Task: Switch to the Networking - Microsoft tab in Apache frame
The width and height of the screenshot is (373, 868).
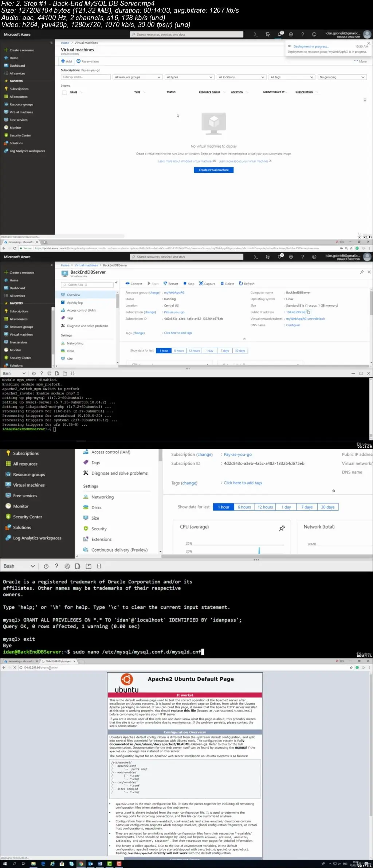Action: tap(20, 661)
